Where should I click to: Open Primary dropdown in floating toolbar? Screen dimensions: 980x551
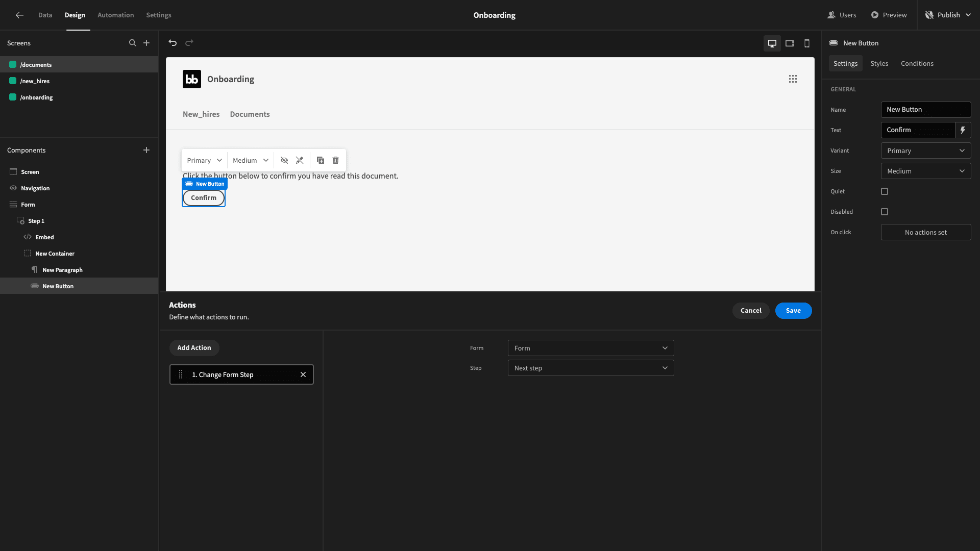(204, 160)
